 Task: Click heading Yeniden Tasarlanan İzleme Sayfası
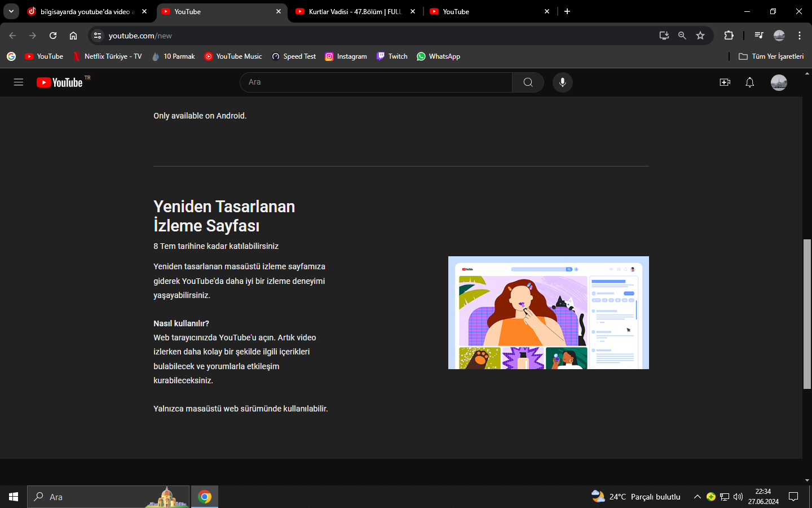coord(224,216)
